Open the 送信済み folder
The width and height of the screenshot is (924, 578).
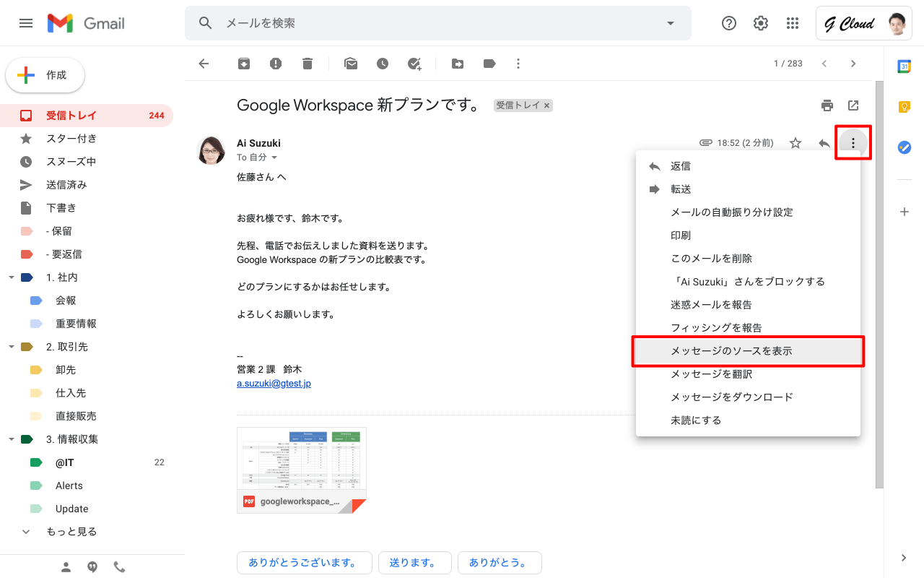click(x=87, y=185)
